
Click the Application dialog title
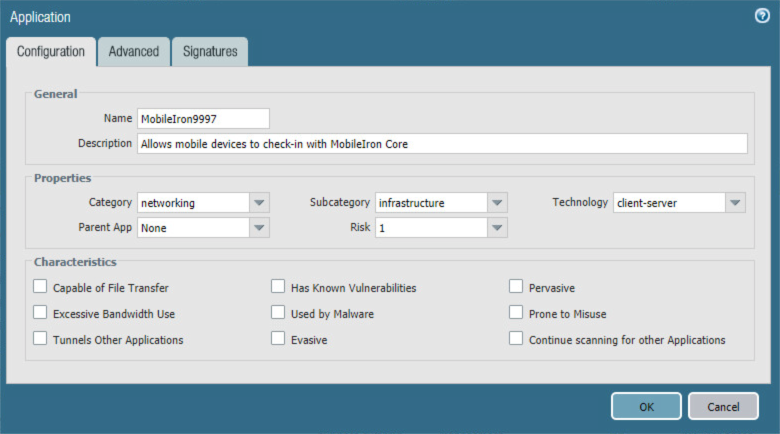(x=40, y=17)
